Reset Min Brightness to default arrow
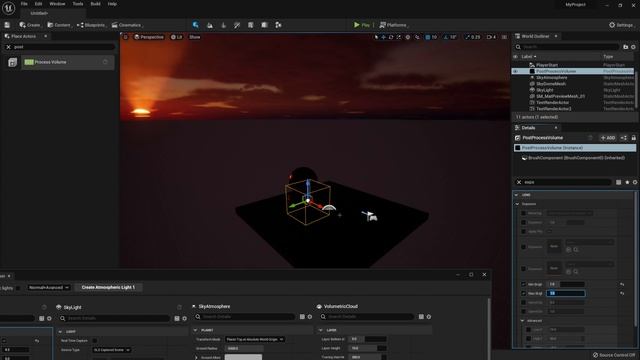This screenshot has height=360, width=640. [622, 284]
